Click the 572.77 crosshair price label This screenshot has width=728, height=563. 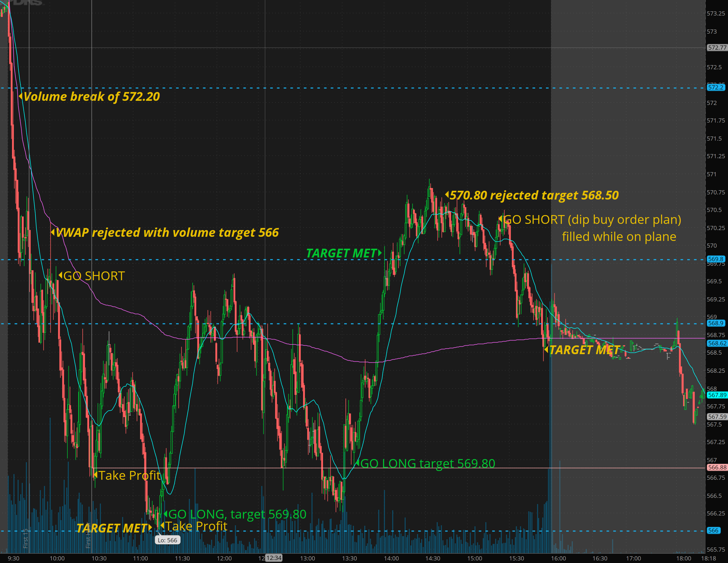click(x=717, y=48)
